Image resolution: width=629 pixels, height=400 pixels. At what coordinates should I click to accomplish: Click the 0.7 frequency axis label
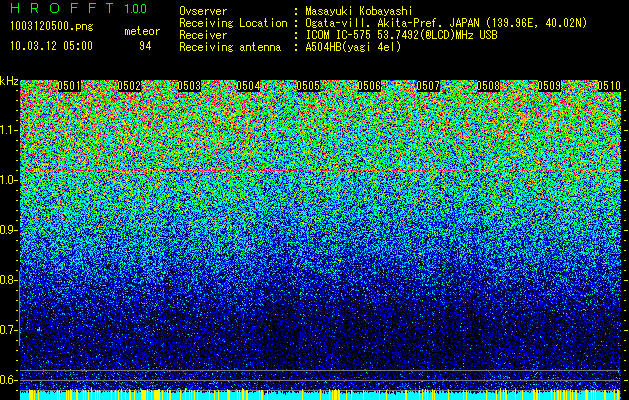[x=8, y=330]
